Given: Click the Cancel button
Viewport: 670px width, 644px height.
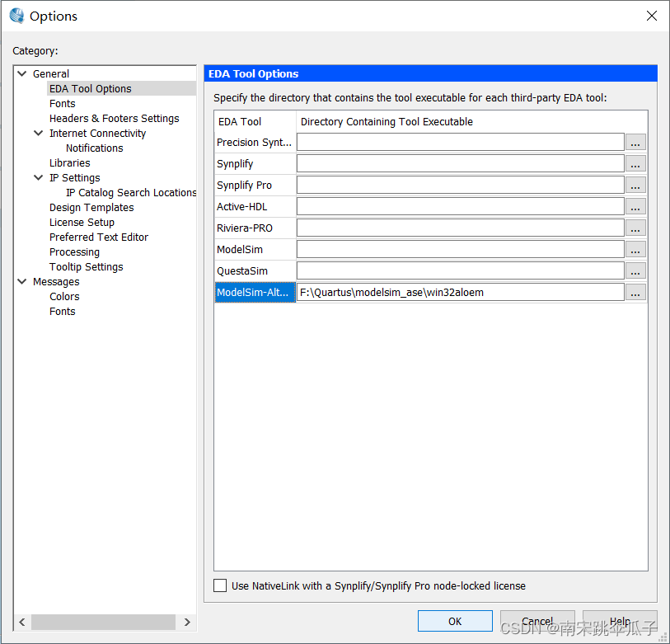Looking at the screenshot, I should [537, 621].
